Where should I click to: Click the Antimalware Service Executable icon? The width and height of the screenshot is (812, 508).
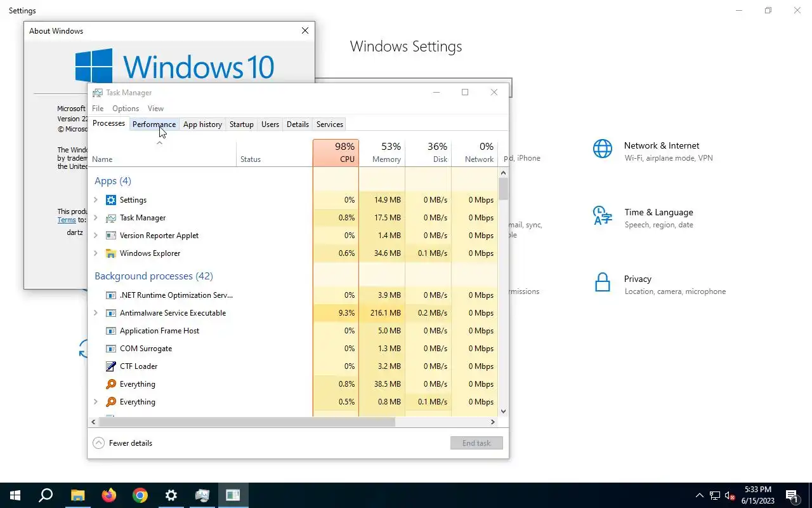tap(111, 313)
